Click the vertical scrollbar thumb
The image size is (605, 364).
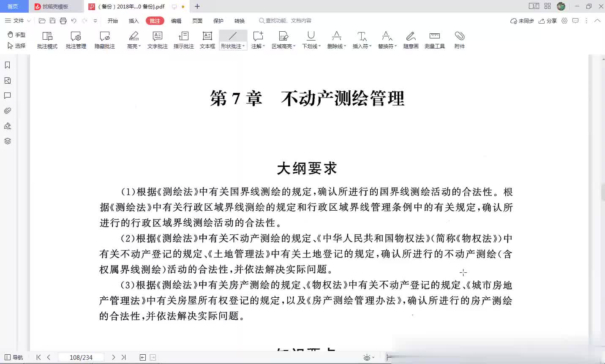click(602, 192)
